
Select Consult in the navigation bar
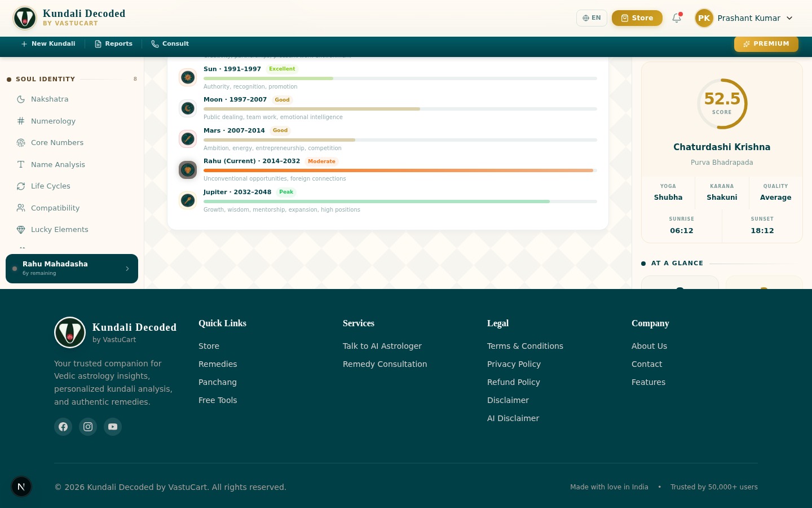pyautogui.click(x=170, y=44)
